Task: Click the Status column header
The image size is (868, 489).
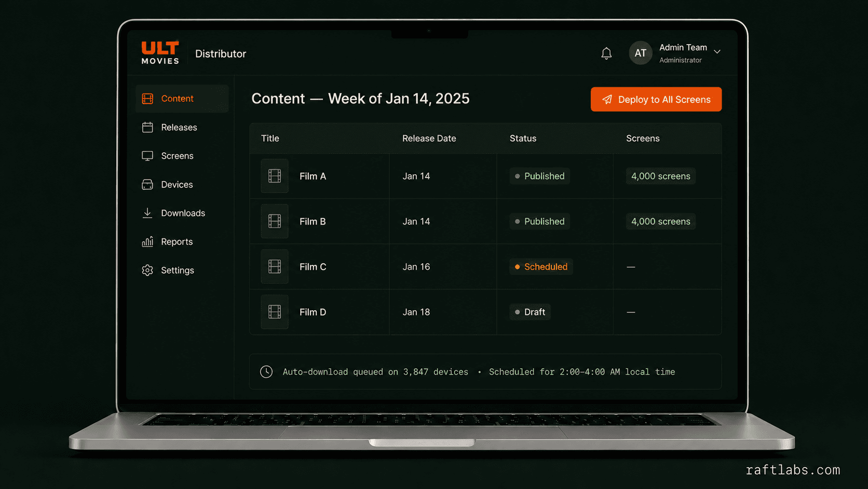Action: pos(523,138)
